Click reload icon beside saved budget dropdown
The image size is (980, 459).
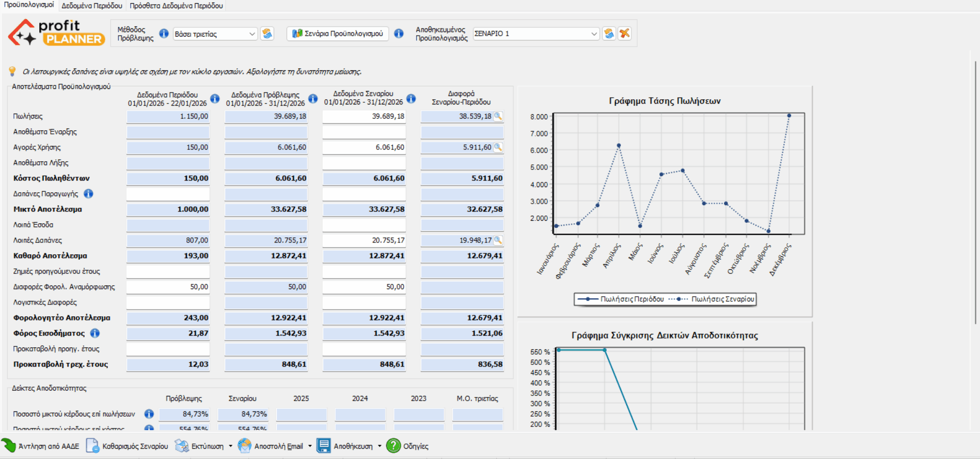pyautogui.click(x=609, y=34)
